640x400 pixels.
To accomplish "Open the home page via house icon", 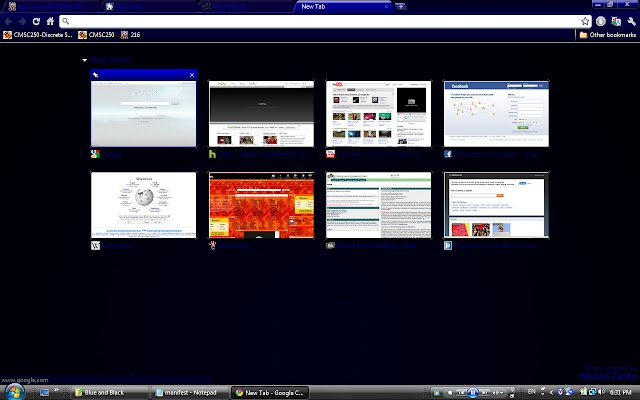I will point(50,21).
